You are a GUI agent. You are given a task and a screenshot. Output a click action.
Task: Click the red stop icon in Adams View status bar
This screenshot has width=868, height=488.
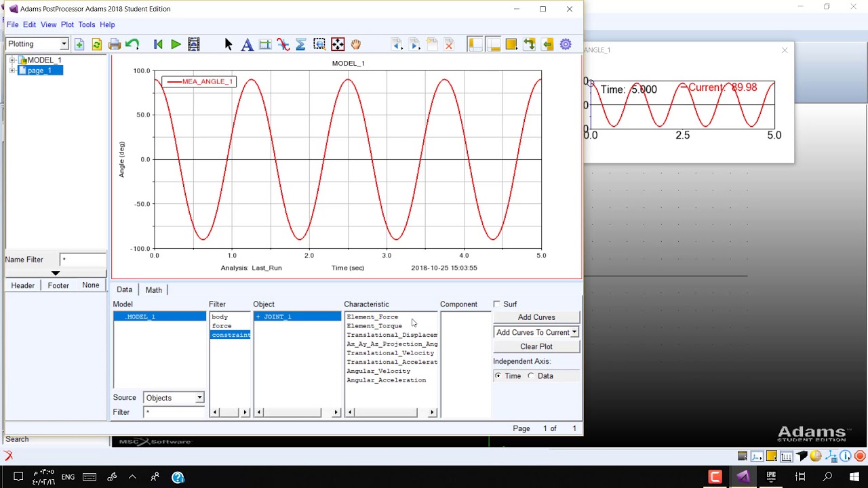(860, 456)
